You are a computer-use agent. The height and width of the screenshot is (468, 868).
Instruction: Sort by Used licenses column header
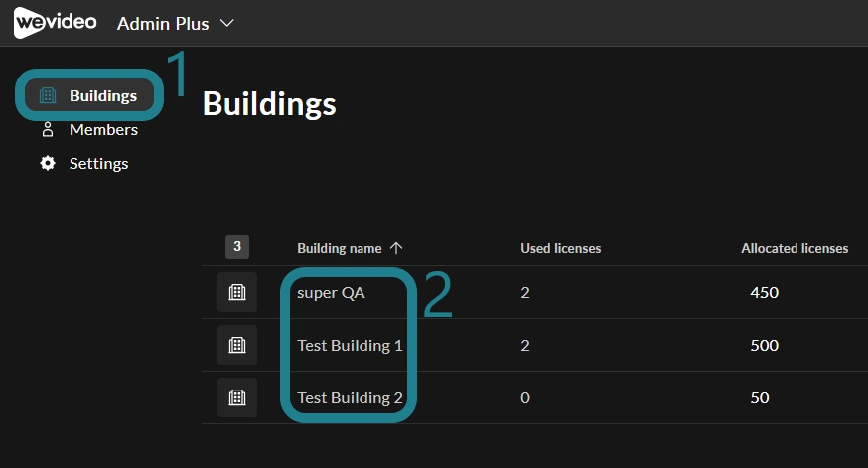pos(561,248)
